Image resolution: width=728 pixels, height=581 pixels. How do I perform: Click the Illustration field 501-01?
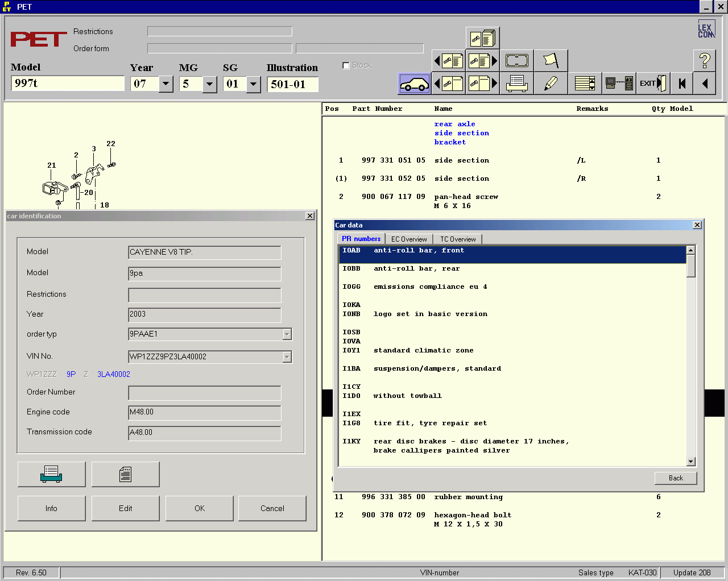click(x=292, y=84)
